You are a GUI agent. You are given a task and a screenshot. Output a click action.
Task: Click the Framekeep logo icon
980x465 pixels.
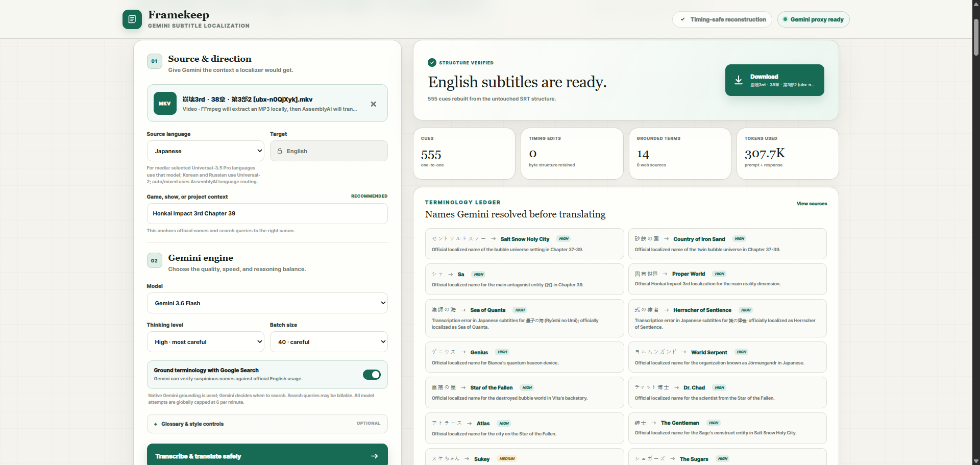[x=132, y=19]
